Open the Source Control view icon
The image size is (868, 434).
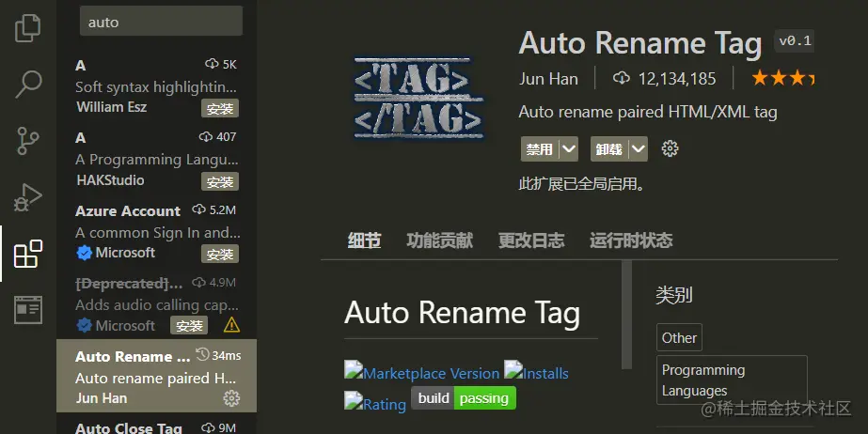(x=27, y=141)
